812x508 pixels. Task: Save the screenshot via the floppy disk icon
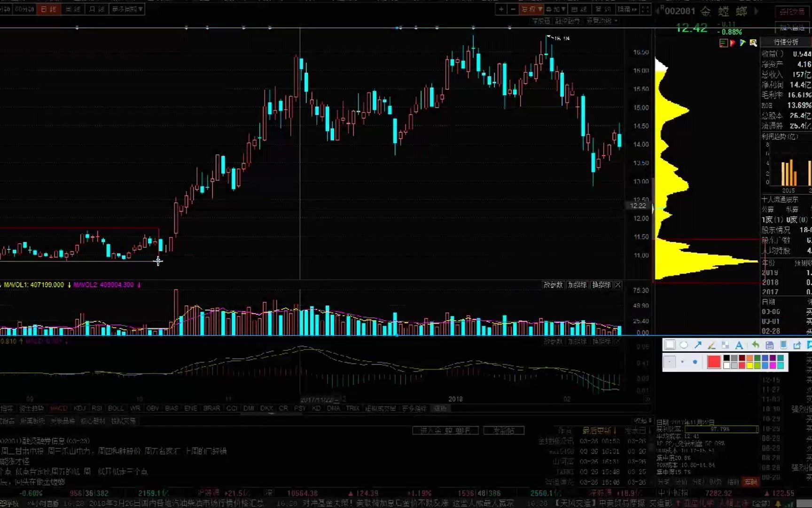[769, 345]
